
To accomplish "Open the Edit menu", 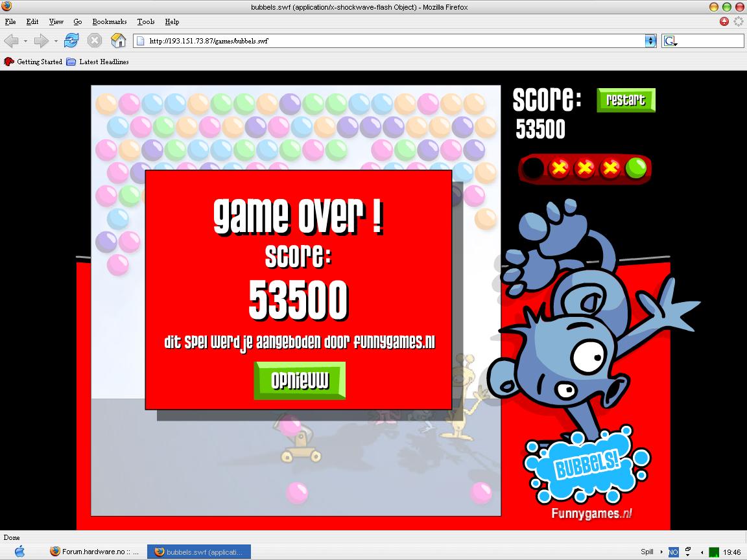I will click(32, 21).
